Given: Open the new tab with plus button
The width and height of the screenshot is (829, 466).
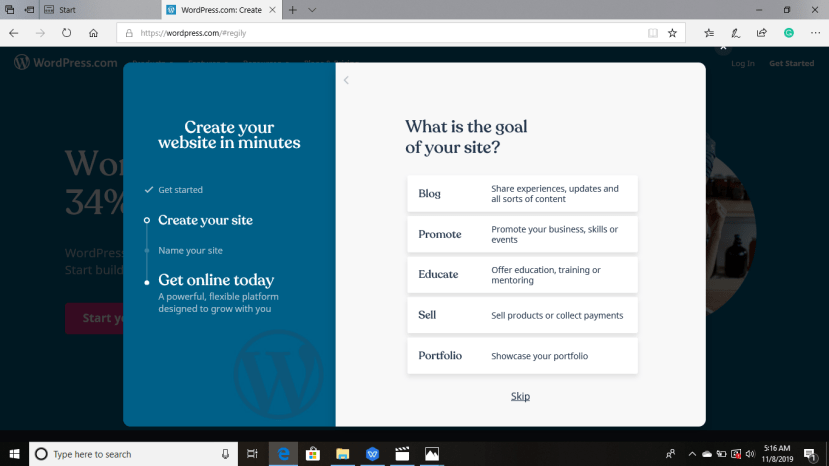Looking at the screenshot, I should click(x=293, y=10).
